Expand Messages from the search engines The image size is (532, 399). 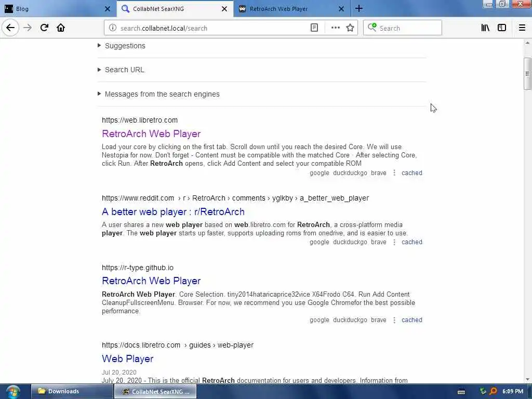[x=158, y=94]
